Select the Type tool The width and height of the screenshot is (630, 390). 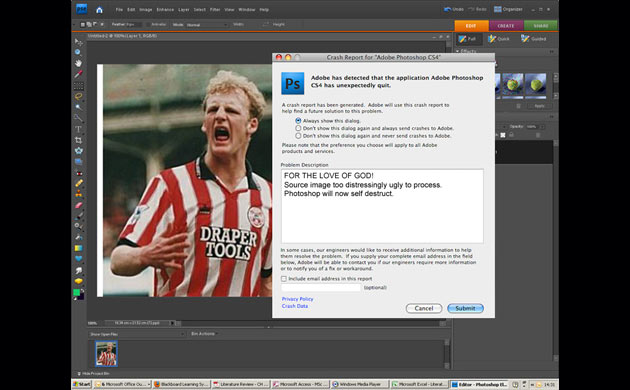point(78,129)
